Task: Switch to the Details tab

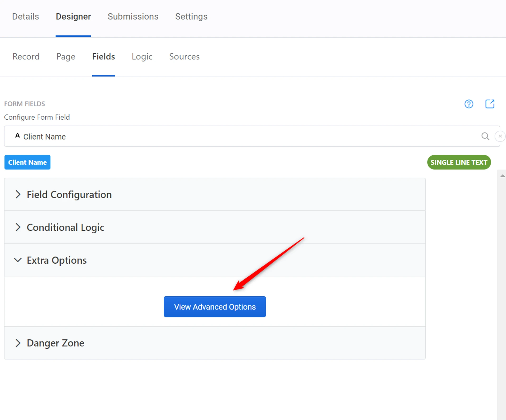Action: pyautogui.click(x=26, y=17)
